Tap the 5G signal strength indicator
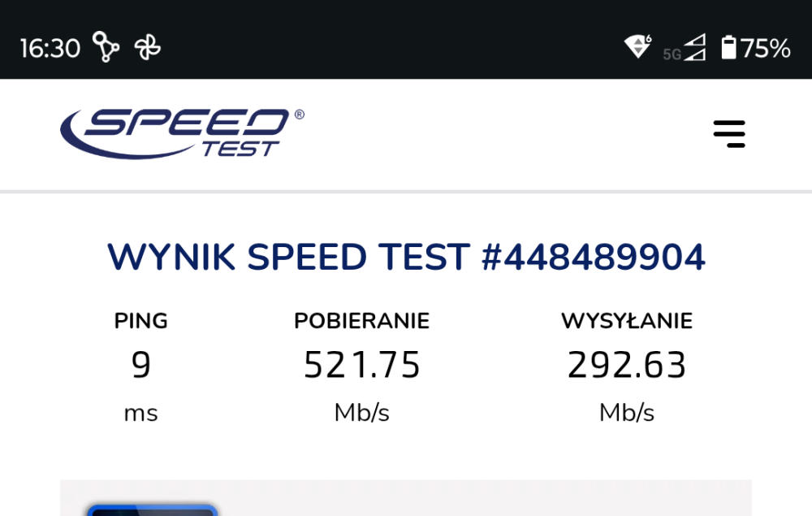 [694, 46]
